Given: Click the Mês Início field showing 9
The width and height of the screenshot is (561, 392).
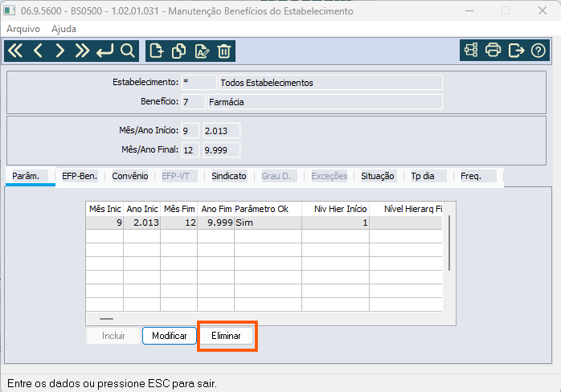Looking at the screenshot, I should [x=190, y=131].
